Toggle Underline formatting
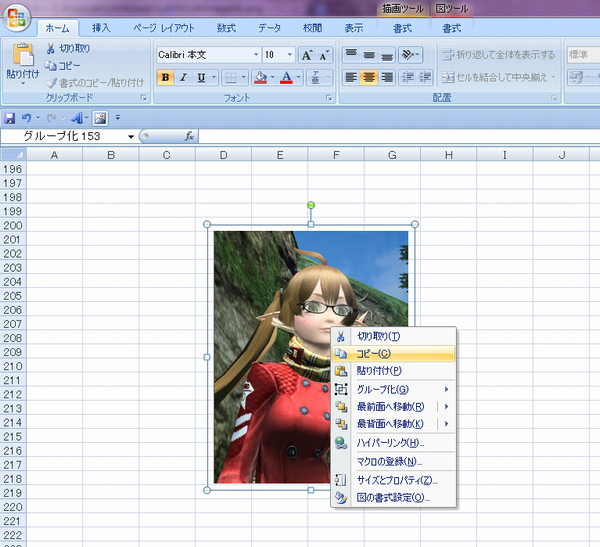Screen dimensions: 600x547 click(x=201, y=78)
